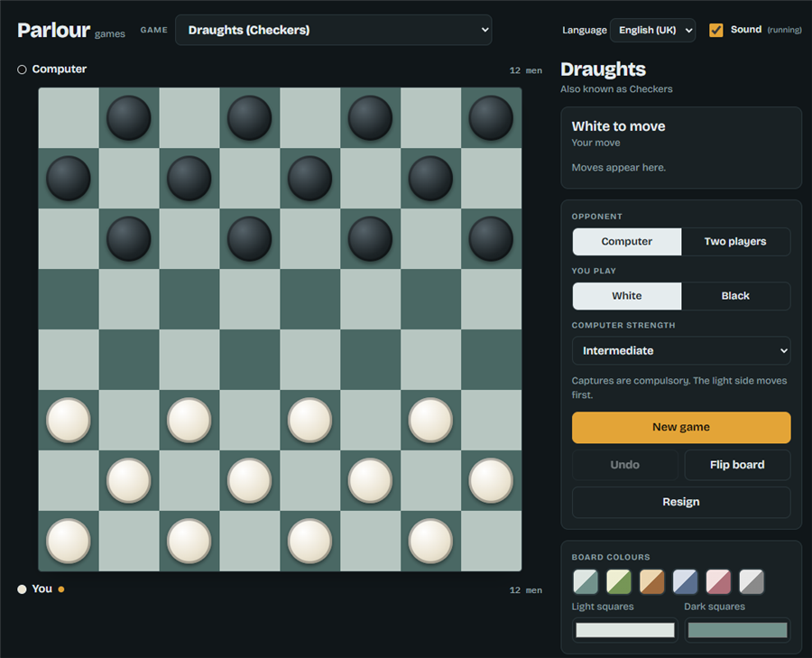Select second white man from left in bottom row
Screen dimensions: 812x658
tap(189, 541)
